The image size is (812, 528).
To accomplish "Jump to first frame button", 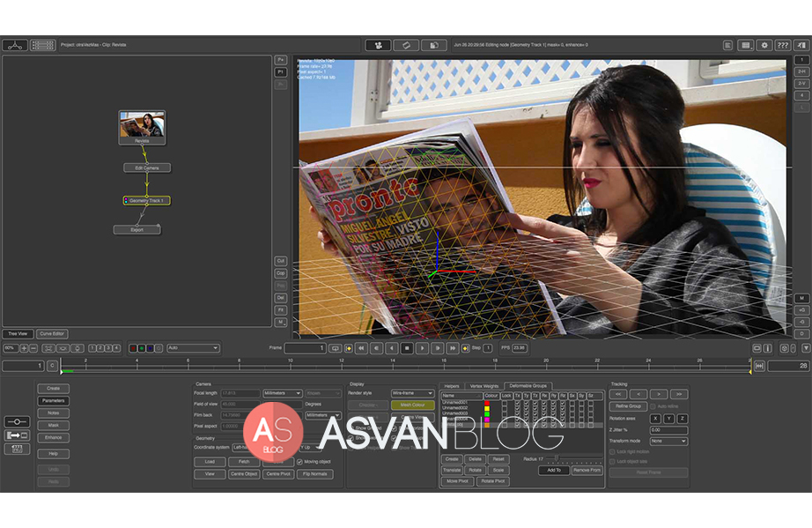I will point(361,348).
